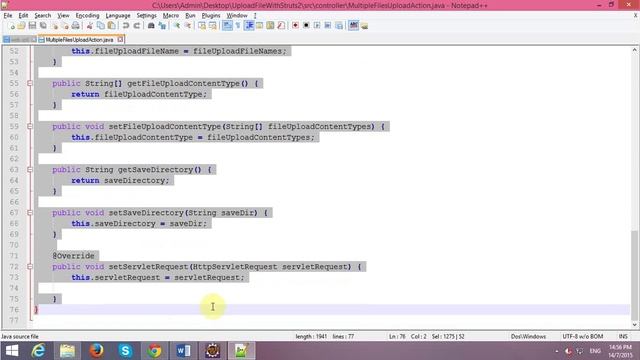Click scrollbar up arrow in editor
Screen dimensions: 640x360
(x=634, y=50)
